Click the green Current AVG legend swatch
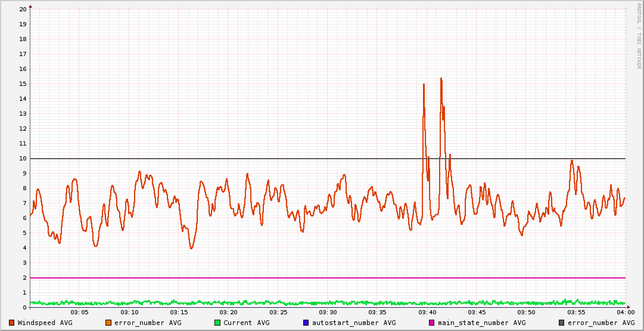Image resolution: width=644 pixels, height=331 pixels. tap(217, 323)
